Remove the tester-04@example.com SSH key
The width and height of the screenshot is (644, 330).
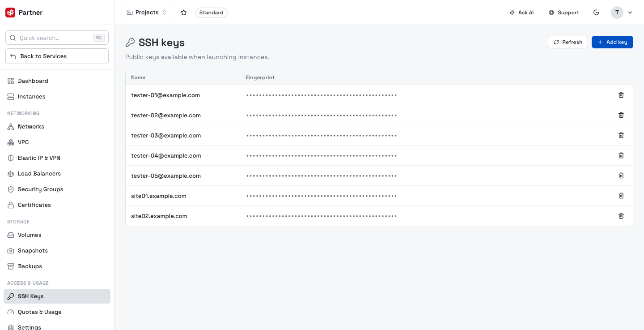point(621,155)
